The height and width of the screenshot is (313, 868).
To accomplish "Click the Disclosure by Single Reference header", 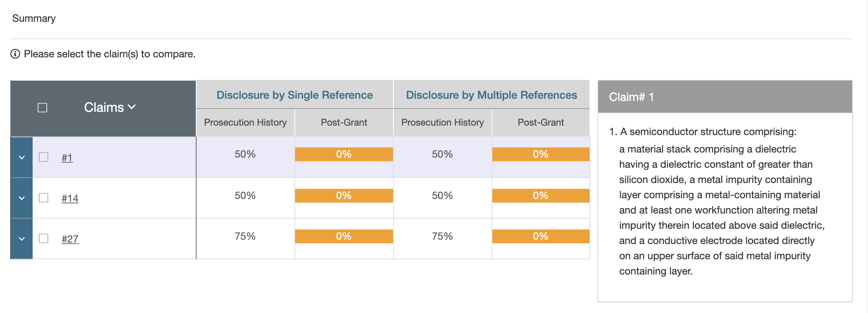I will (294, 95).
